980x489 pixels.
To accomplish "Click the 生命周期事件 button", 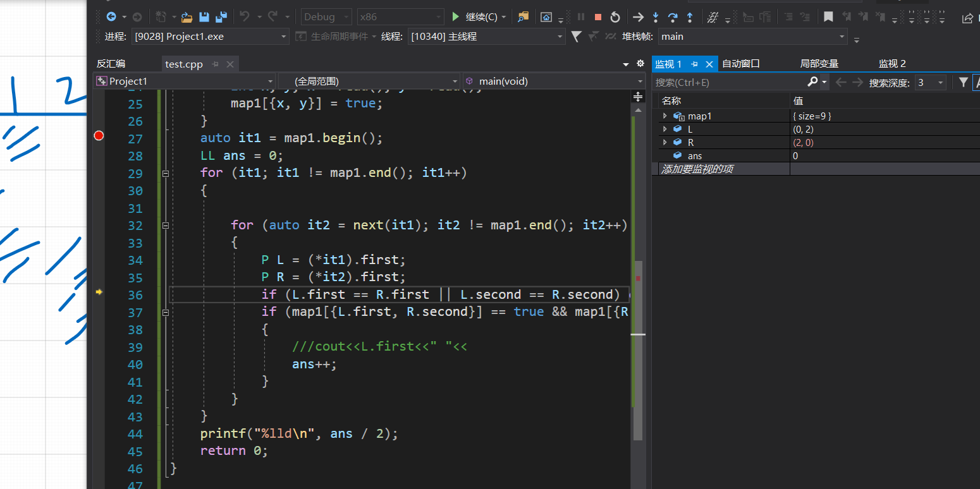I will point(336,37).
